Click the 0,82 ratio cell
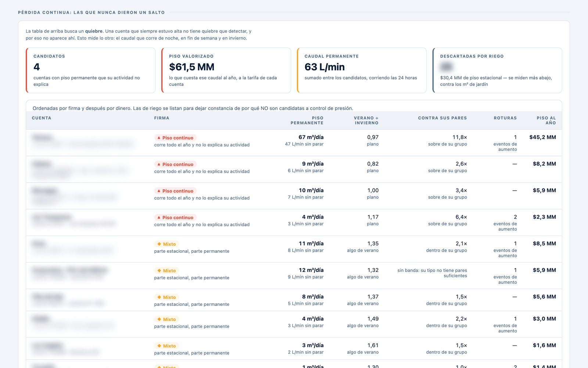 point(373,164)
